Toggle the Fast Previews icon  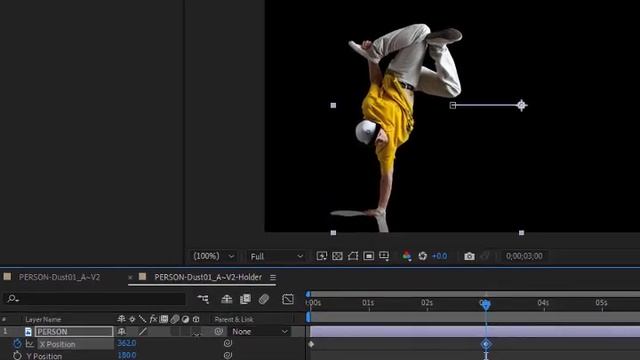[322, 256]
